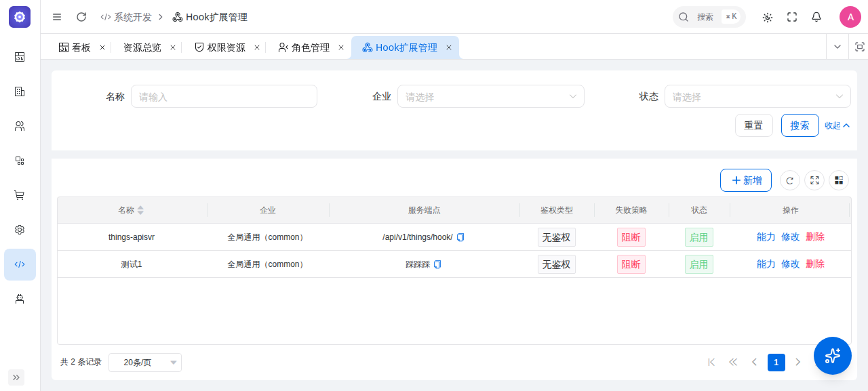Viewport: 868px width, 391px height.
Task: Jump back pages with double-left arrow
Action: 733,363
